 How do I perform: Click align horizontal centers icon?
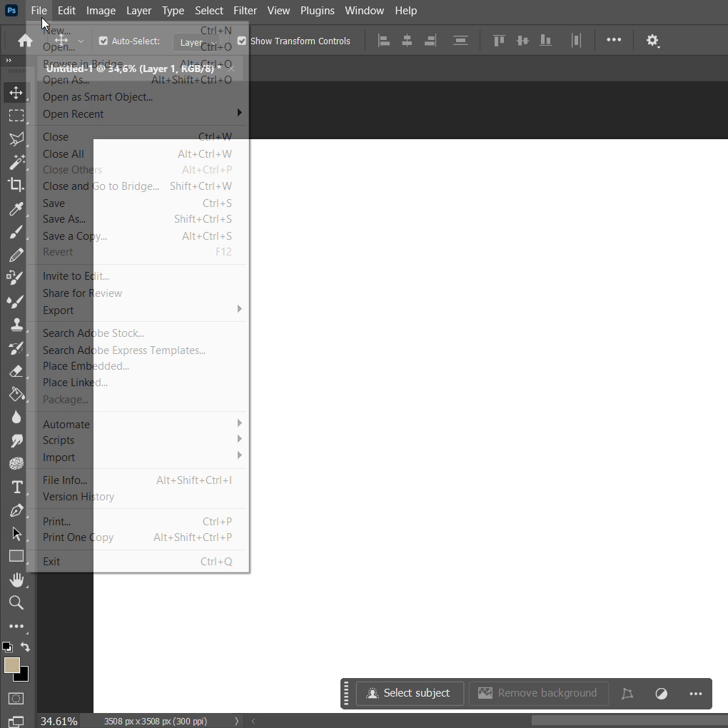point(407,41)
